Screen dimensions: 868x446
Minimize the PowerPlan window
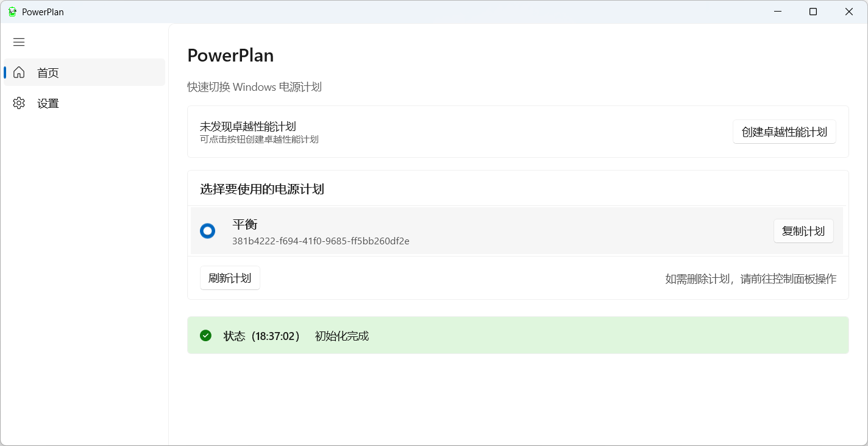[x=778, y=12]
